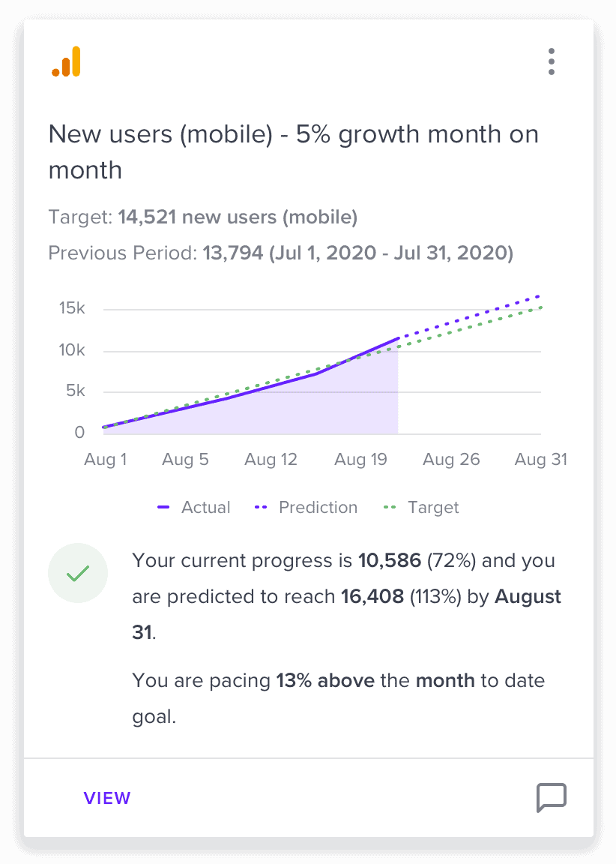Click the Google Analytics bar logo
Screen dimensions: 616x864
click(67, 61)
